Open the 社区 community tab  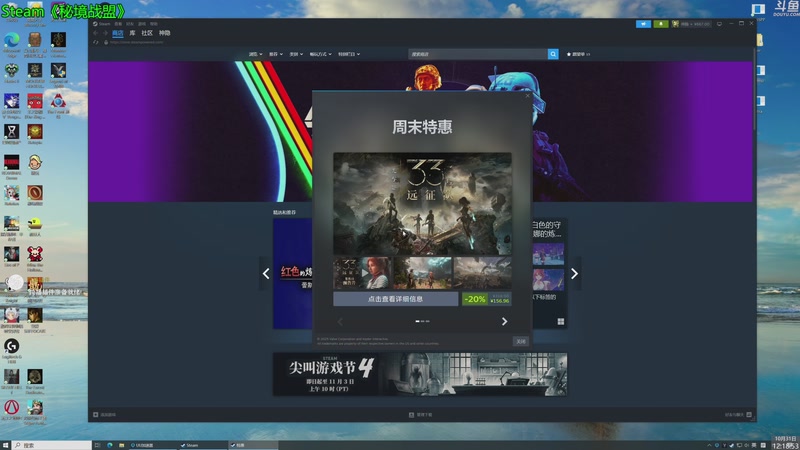[147, 33]
